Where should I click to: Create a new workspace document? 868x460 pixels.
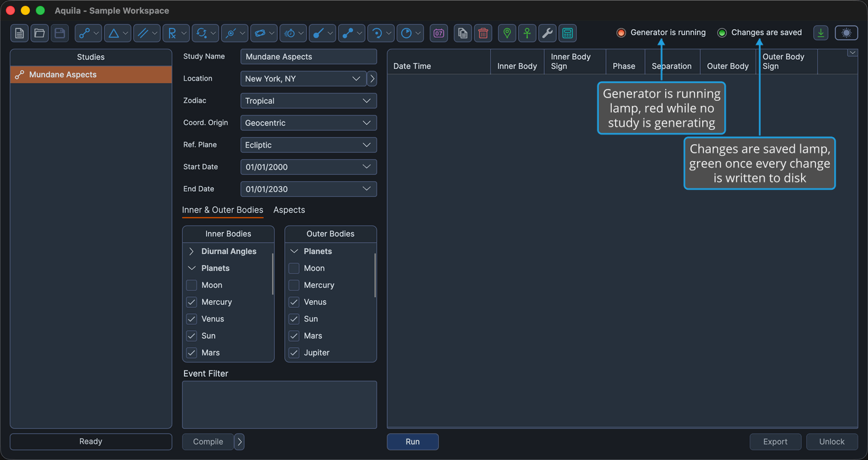[20, 33]
